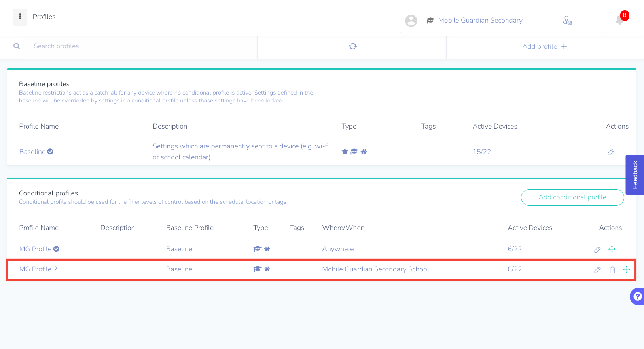Open the MG Profile link

coord(35,249)
